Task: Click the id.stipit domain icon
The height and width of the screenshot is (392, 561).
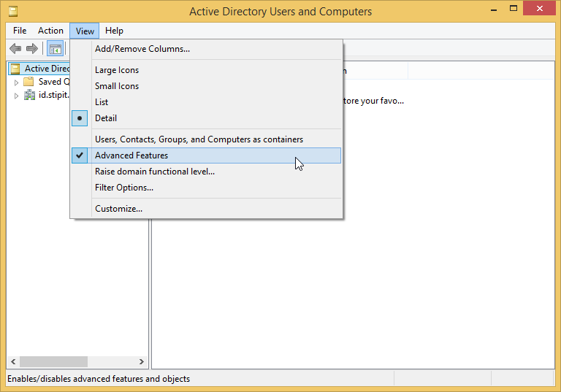Action: point(29,95)
